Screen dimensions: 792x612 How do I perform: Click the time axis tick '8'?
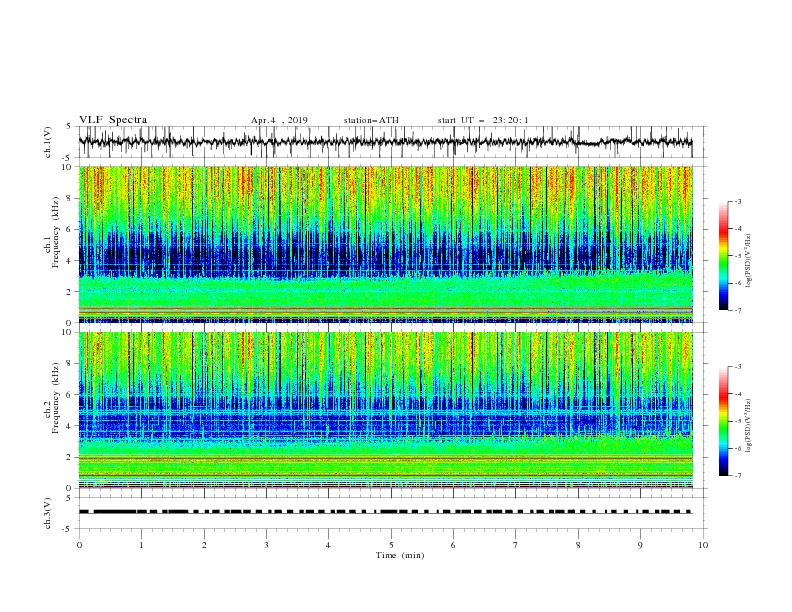578,545
